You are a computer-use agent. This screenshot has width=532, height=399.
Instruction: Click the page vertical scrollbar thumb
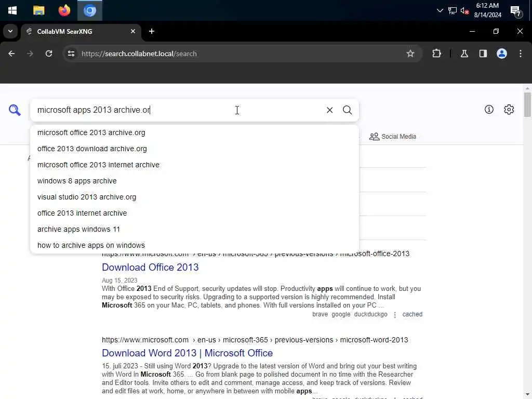click(x=527, y=105)
